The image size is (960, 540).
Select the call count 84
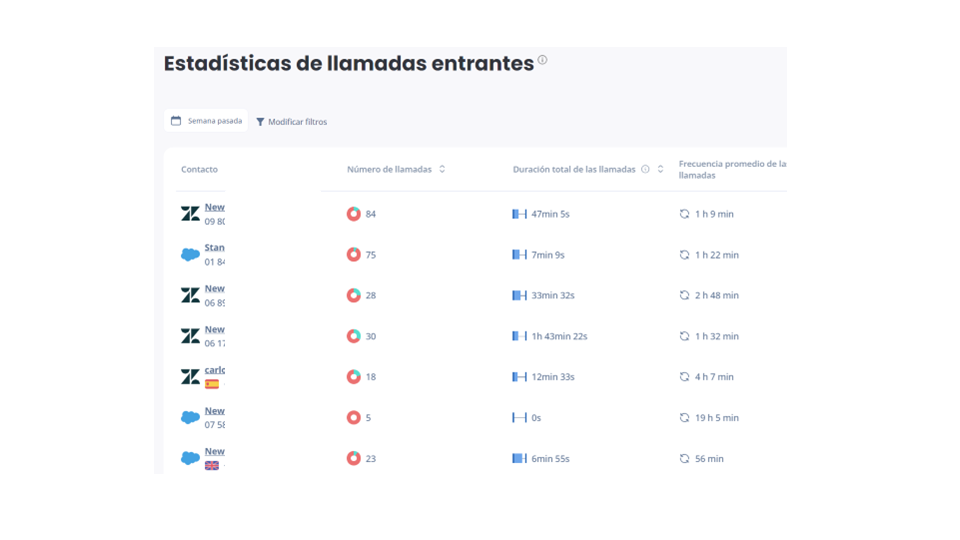[x=370, y=214]
